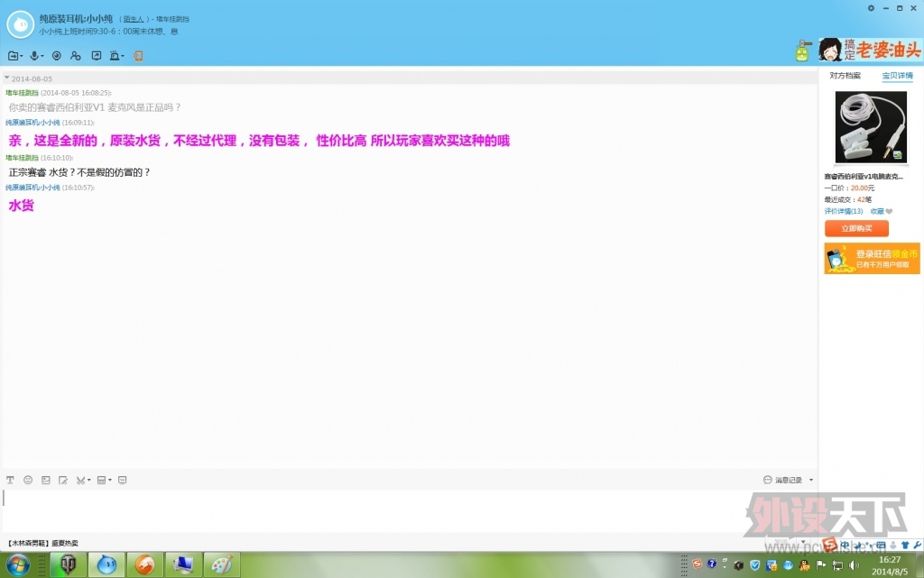Click in the message input box

pyautogui.click(x=406, y=509)
